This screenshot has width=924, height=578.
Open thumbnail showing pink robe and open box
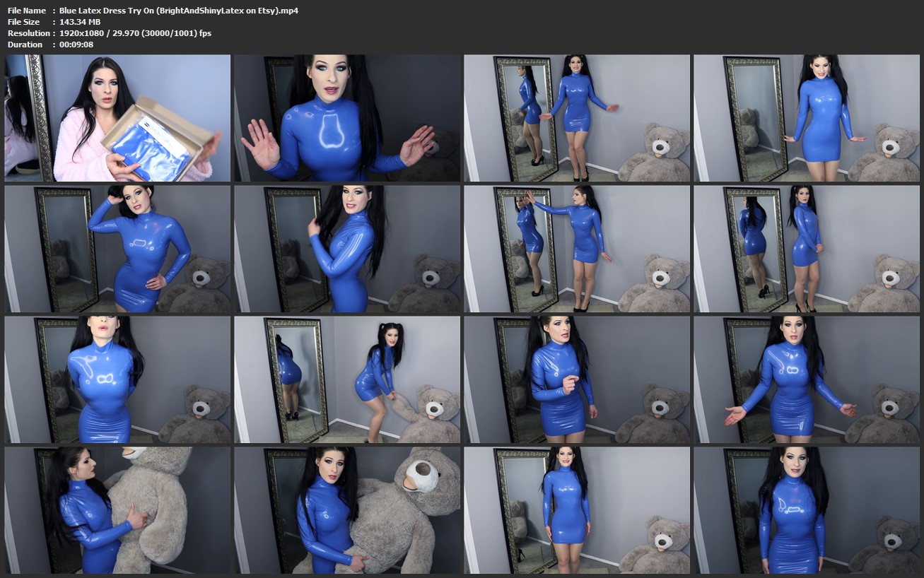(117, 118)
